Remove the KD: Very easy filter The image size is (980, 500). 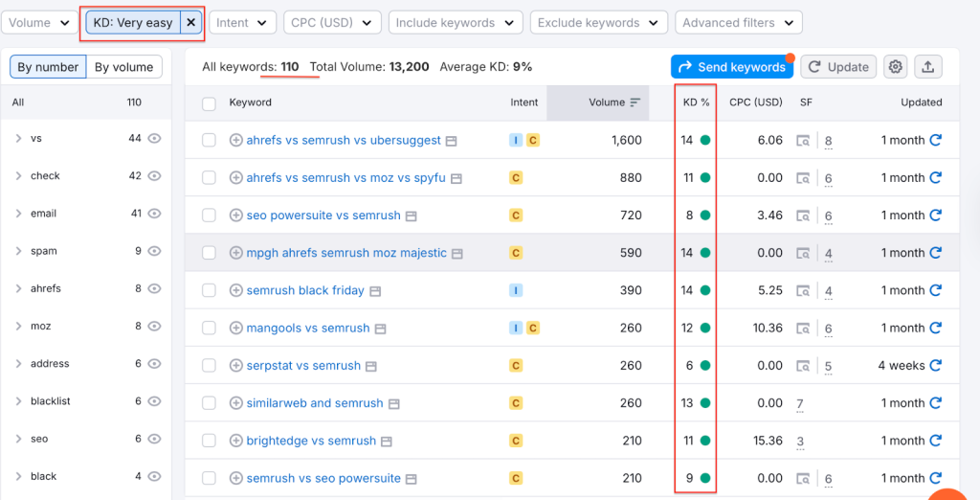tap(190, 22)
